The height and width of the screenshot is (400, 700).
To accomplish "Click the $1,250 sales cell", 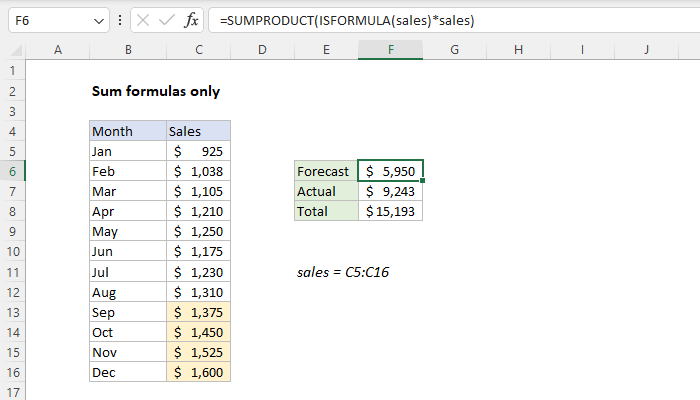I will click(199, 232).
